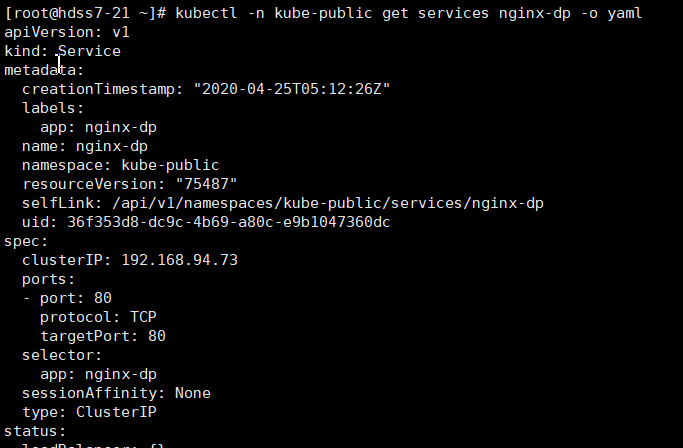Click the targetPort: 80 line
Screen dimensions: 683x448
tap(103, 336)
